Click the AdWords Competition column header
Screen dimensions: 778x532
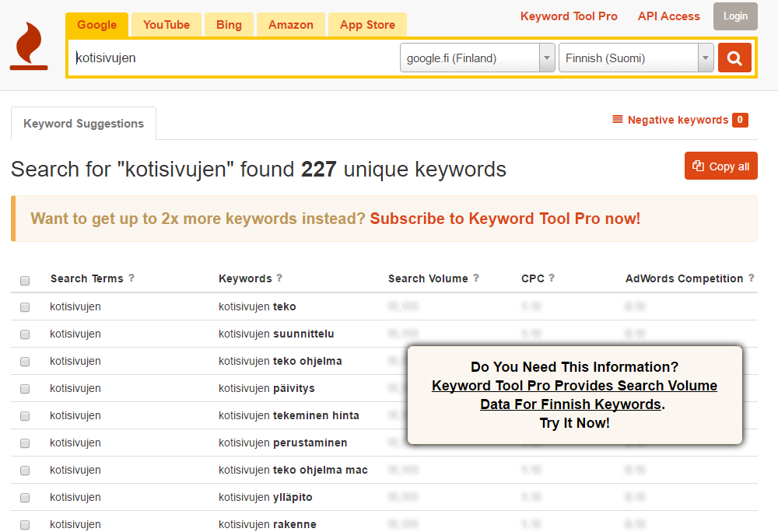684,278
